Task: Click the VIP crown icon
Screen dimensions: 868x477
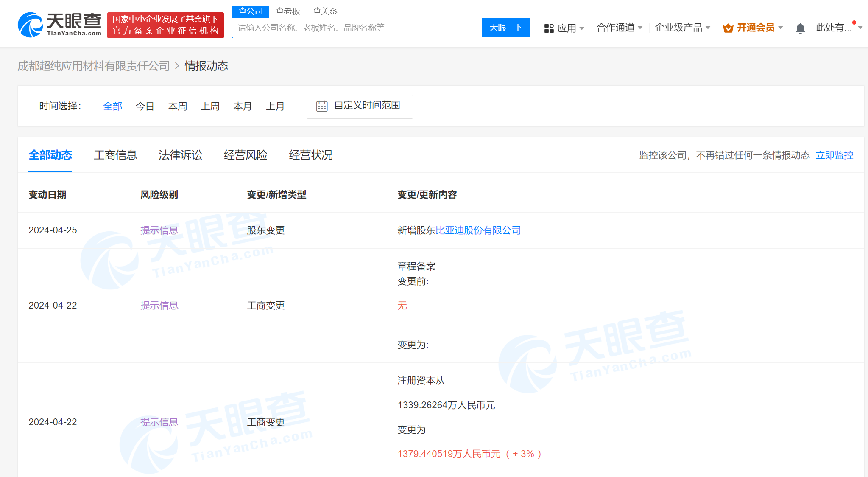Action: 728,28
